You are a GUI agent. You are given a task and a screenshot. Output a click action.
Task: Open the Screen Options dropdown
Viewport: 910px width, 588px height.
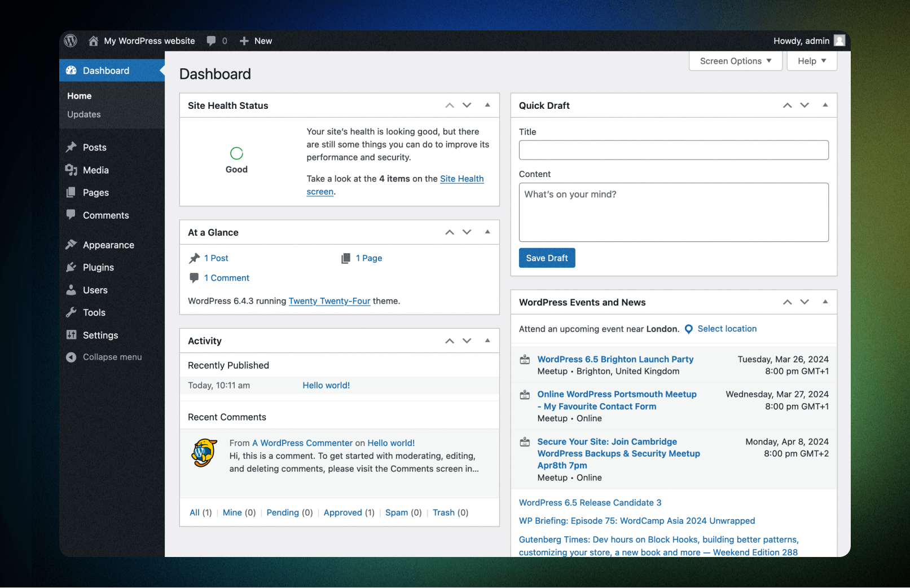coord(736,61)
